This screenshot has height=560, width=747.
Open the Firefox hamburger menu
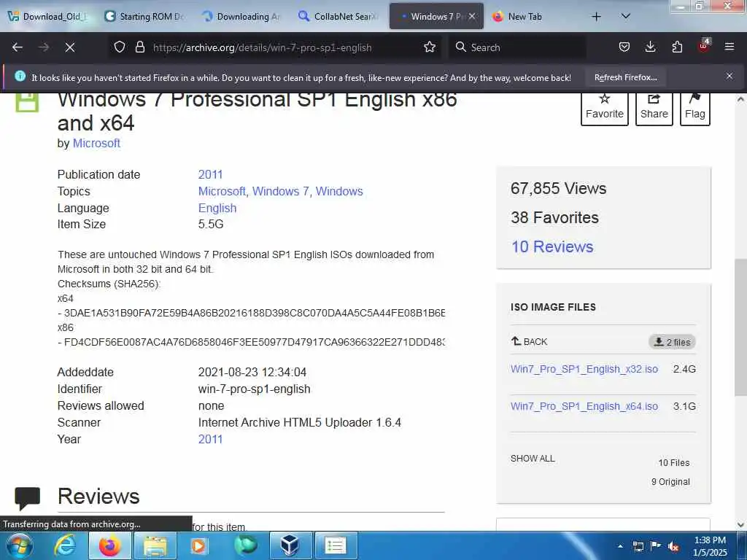(x=729, y=47)
